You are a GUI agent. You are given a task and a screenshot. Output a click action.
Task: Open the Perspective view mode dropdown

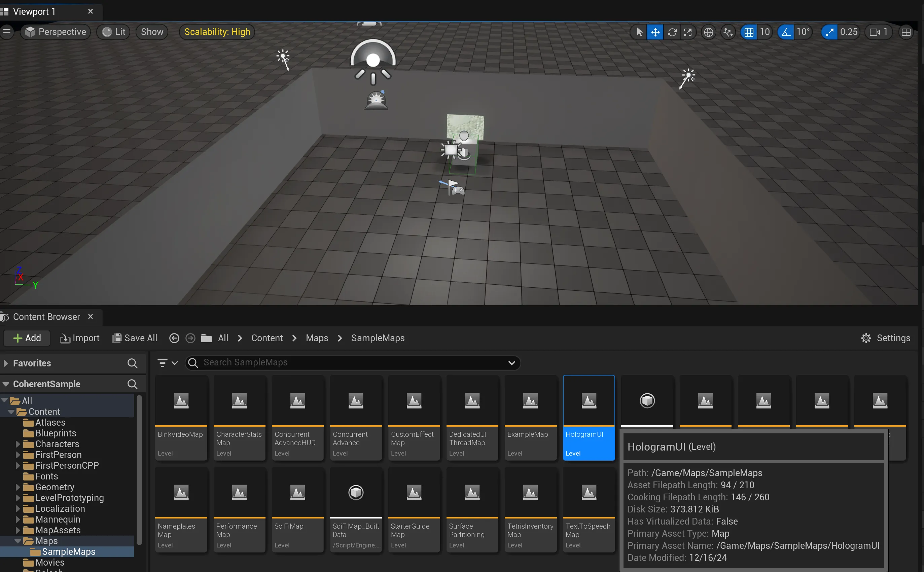(x=56, y=32)
